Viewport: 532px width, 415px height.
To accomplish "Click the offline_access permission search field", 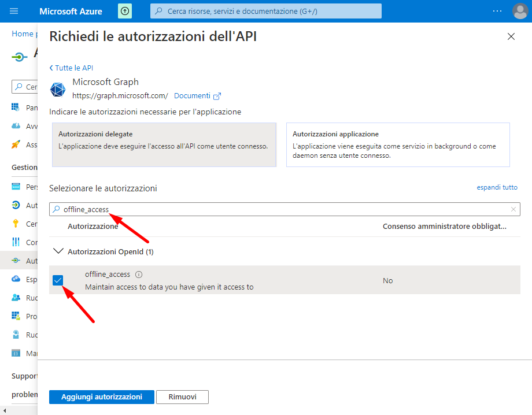I will point(285,210).
